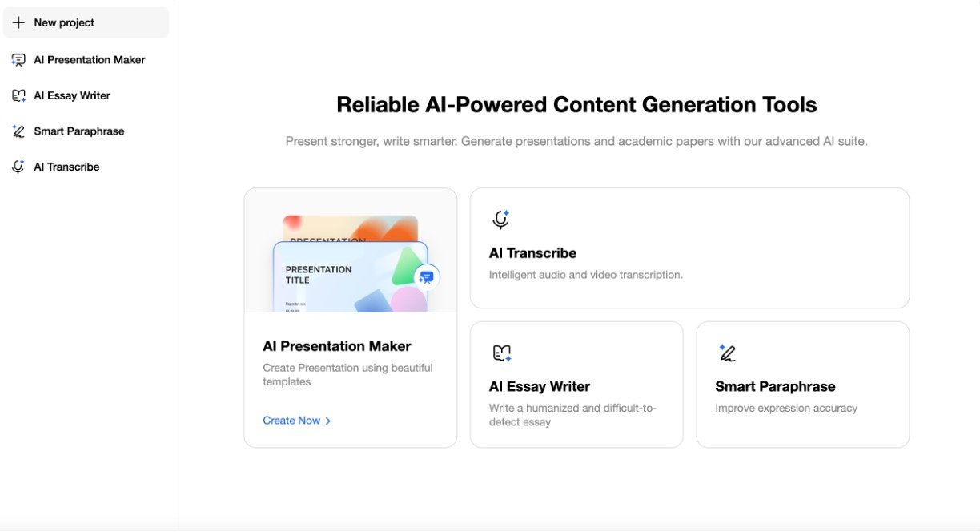This screenshot has width=980, height=532.
Task: Open the Smart Paraphrase card
Action: tap(802, 385)
